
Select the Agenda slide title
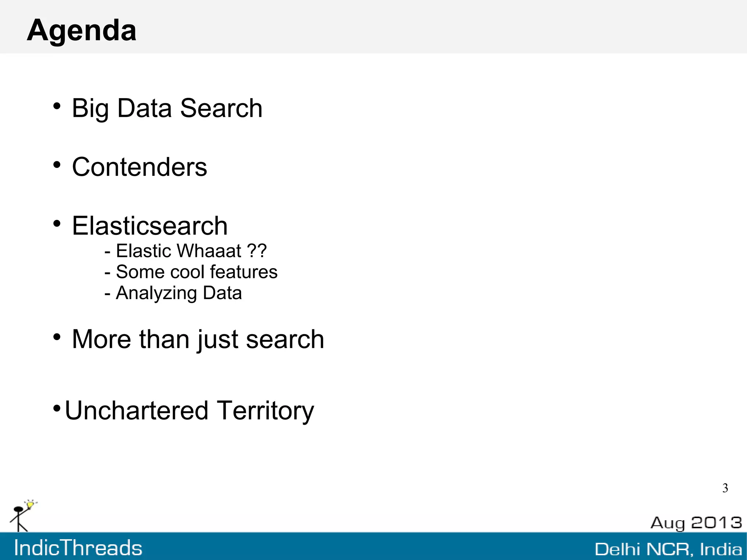click(x=82, y=30)
